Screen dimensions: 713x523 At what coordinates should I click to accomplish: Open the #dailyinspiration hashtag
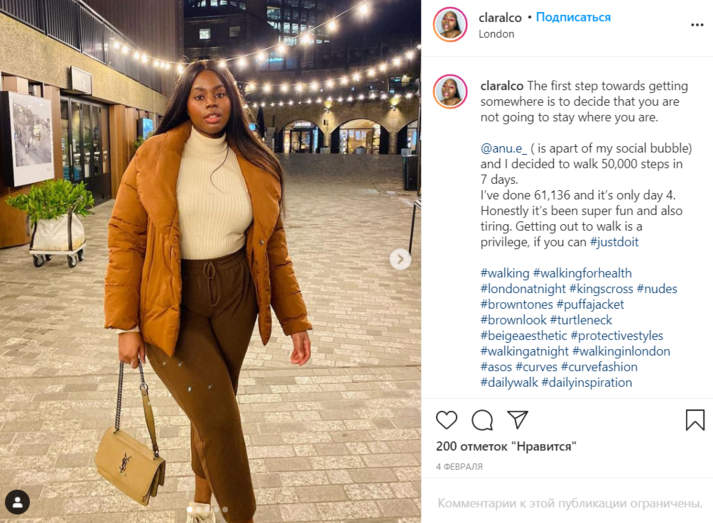pos(587,382)
